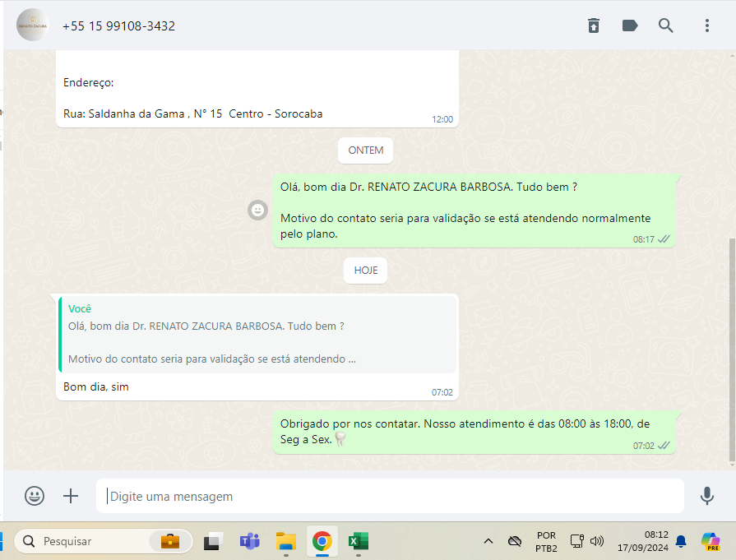Viewport: 736px width, 560px height.
Task: Open the POR PTB2 language switcher
Action: pos(546,541)
